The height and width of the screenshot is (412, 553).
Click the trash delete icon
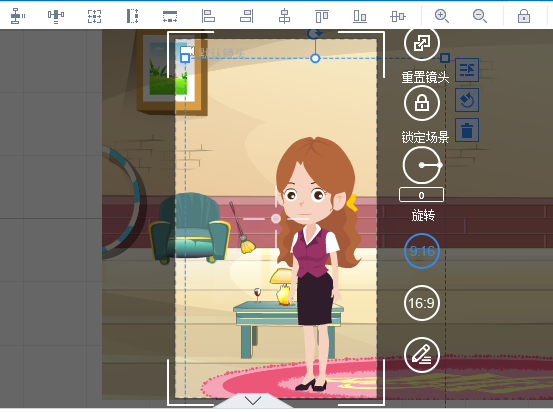click(x=467, y=130)
